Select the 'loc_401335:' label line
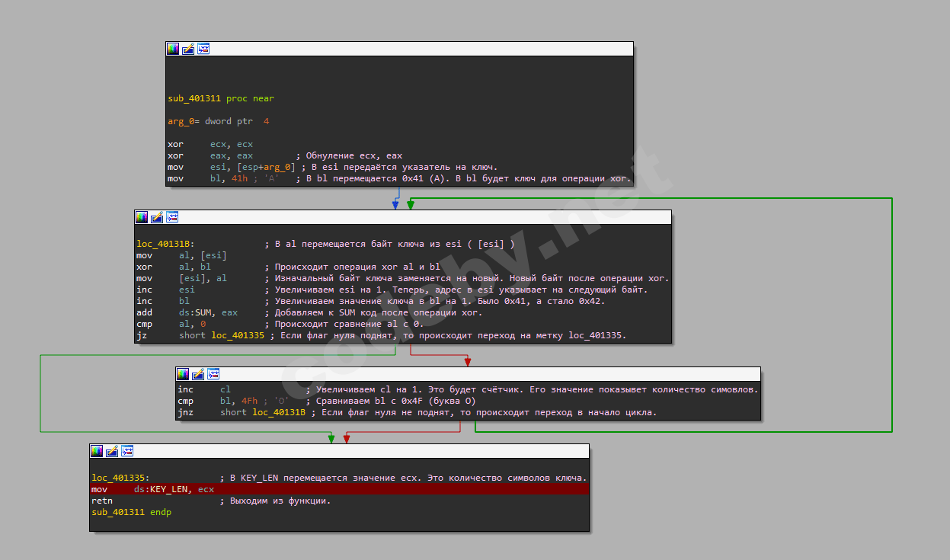950x560 pixels. coord(120,478)
